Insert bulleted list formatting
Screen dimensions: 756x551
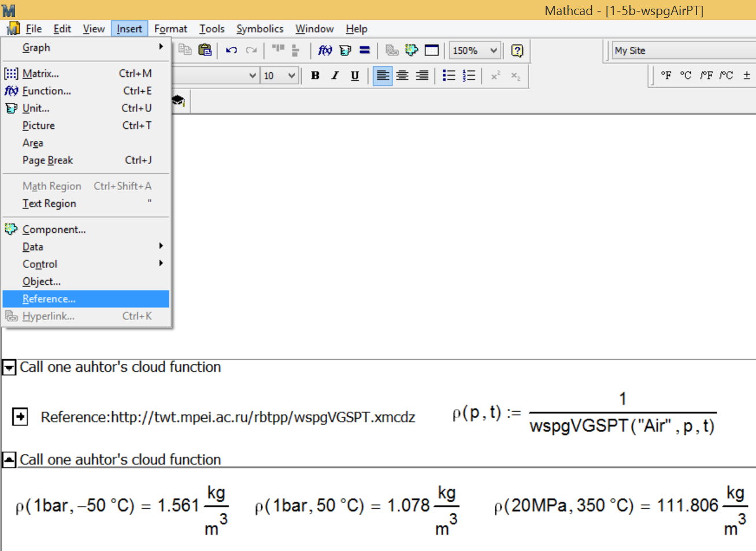pyautogui.click(x=449, y=75)
